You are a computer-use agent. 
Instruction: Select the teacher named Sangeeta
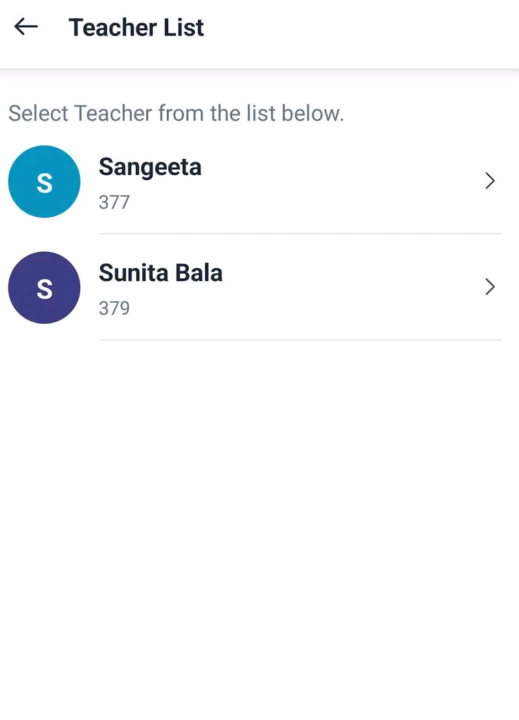coord(150,167)
